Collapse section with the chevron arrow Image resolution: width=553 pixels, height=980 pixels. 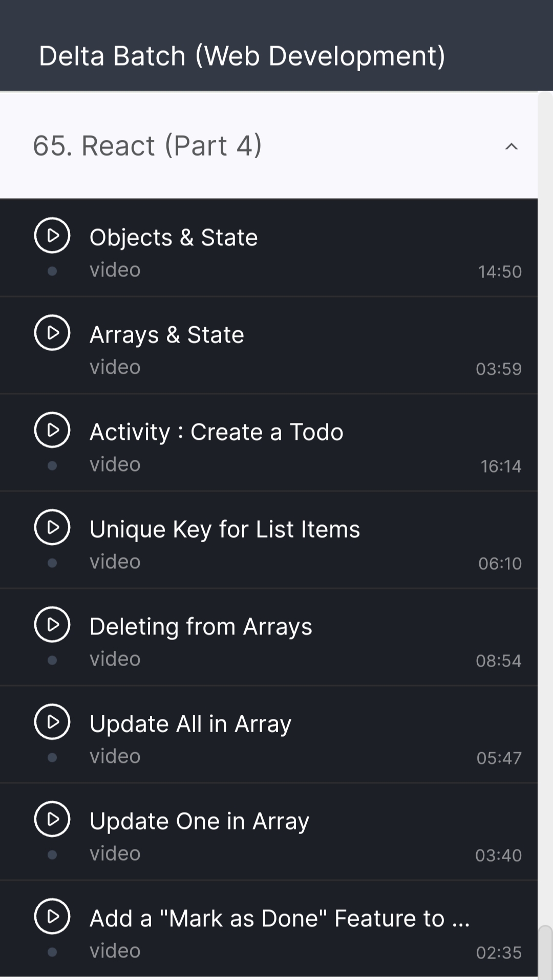(511, 146)
